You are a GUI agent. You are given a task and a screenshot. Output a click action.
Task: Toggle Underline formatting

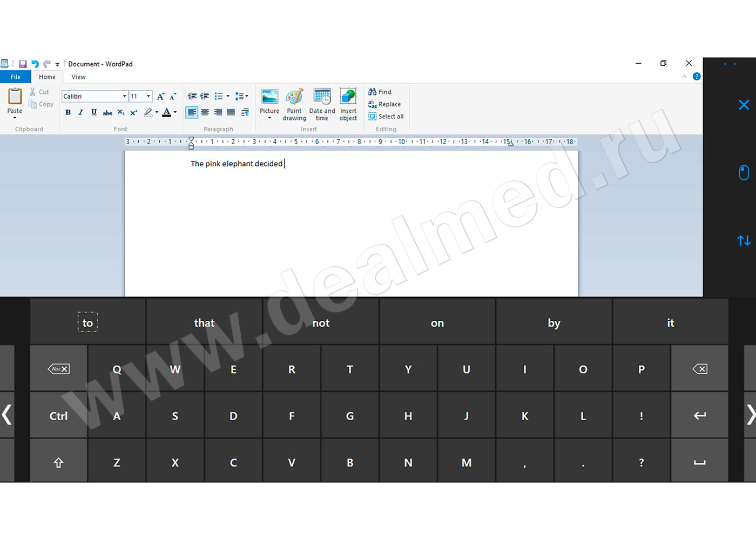(94, 112)
